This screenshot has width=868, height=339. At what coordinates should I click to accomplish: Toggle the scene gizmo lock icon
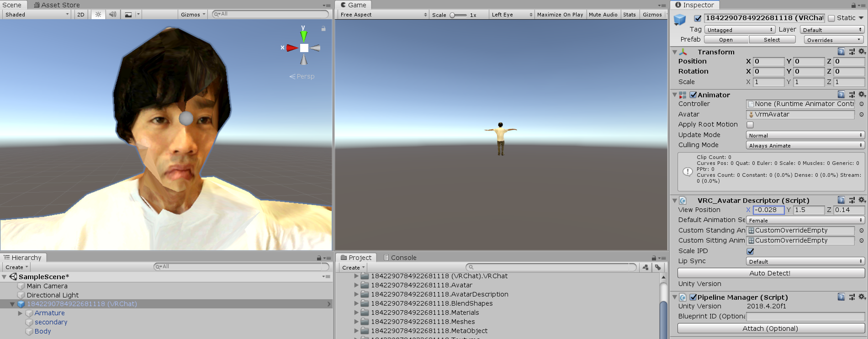(323, 29)
